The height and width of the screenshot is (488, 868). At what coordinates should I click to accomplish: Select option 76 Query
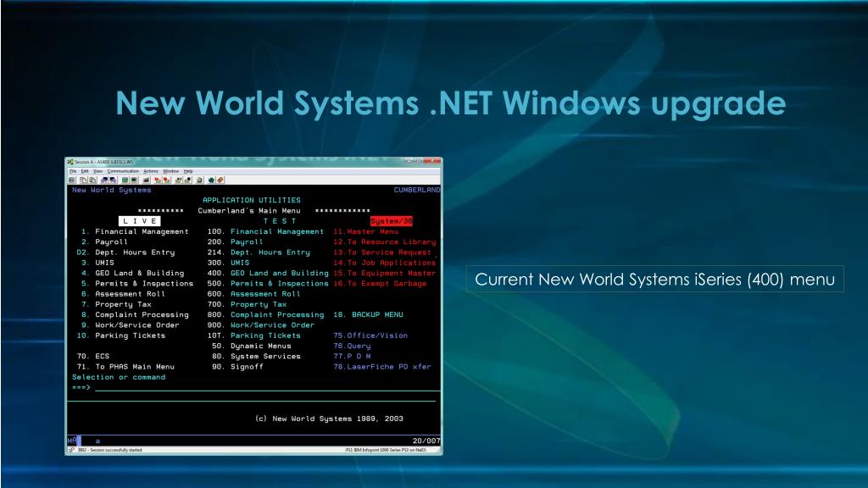(352, 346)
